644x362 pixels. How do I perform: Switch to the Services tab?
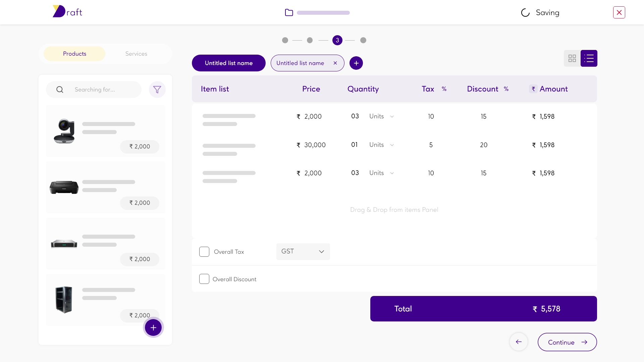pos(136,54)
